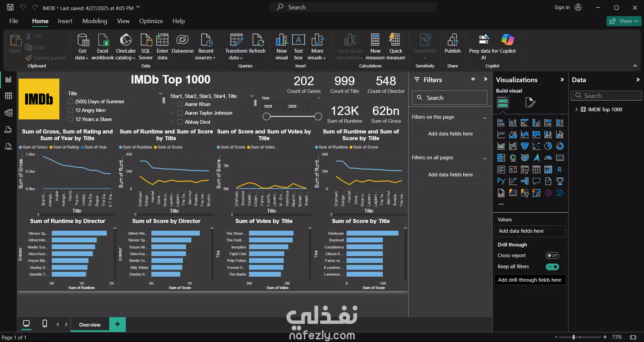Click Sign in at the top
644x342 pixels.
click(x=562, y=7)
